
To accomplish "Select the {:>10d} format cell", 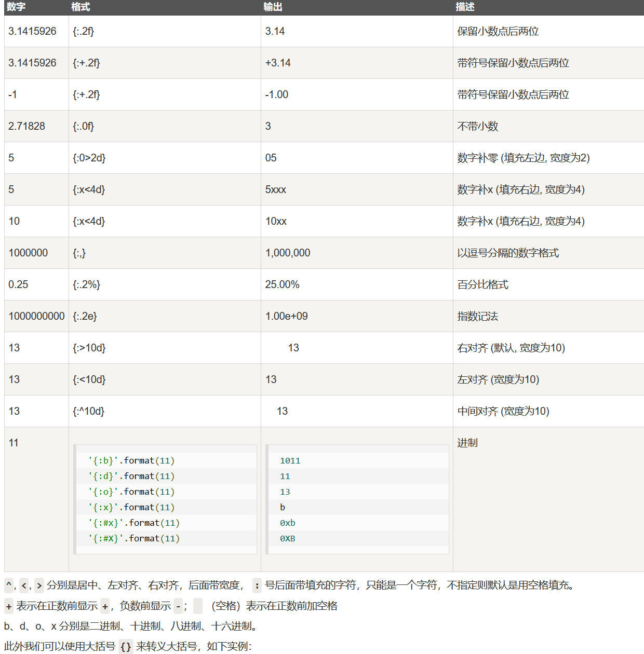I will coord(165,348).
